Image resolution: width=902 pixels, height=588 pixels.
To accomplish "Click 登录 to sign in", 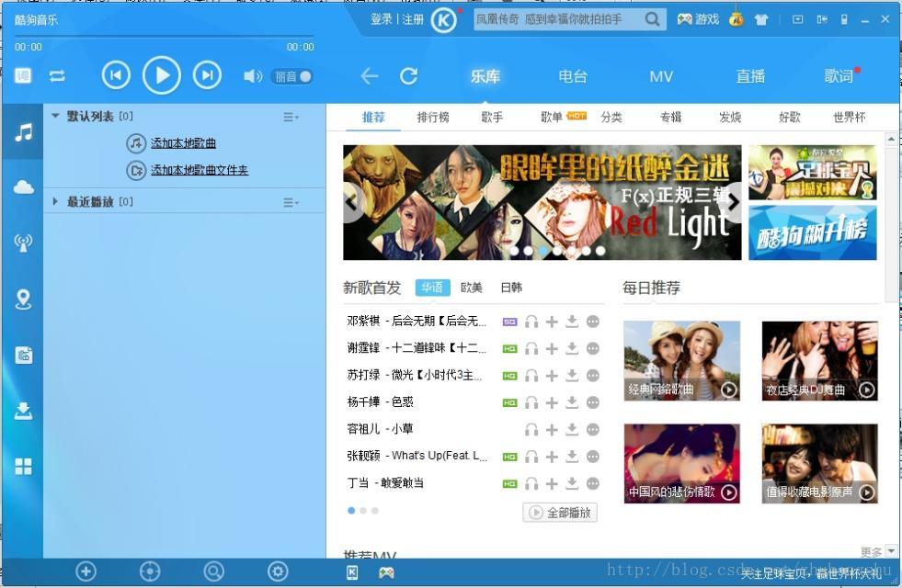I will coord(381,19).
